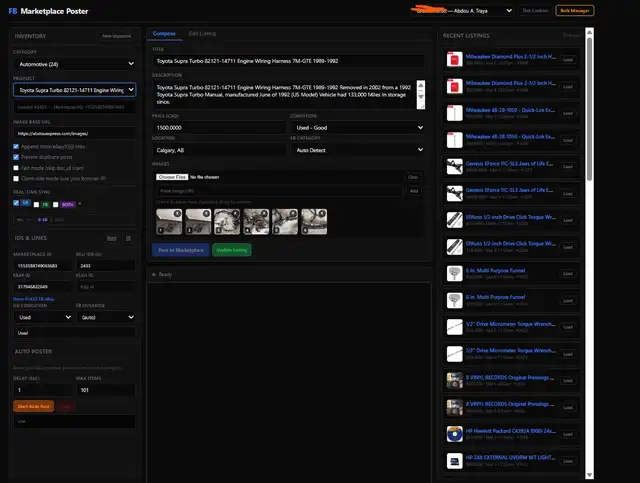Click the small icon beside IDs & Links
This screenshot has height=483, width=640.
coord(126,238)
